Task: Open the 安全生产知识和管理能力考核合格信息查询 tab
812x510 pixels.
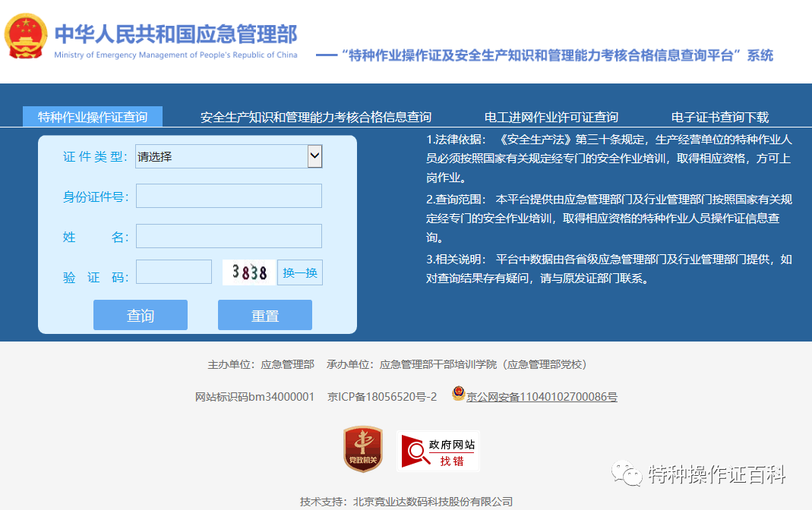Action: click(x=316, y=118)
